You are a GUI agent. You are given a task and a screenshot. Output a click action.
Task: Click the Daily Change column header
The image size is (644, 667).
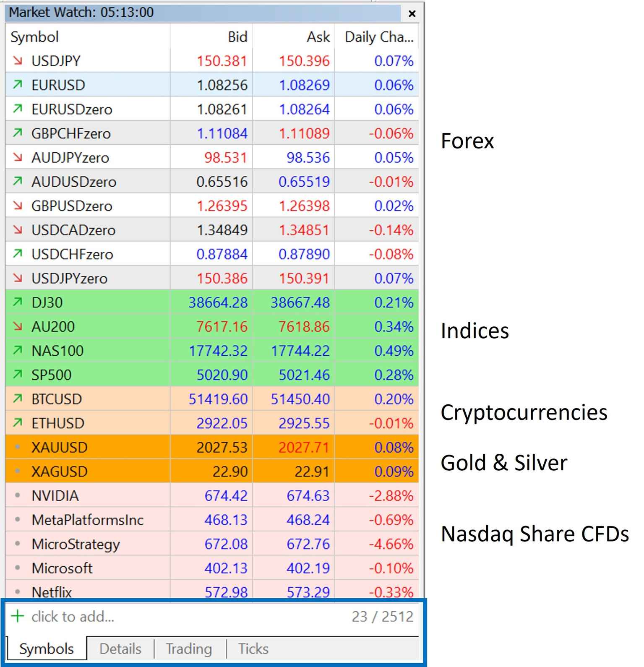tap(379, 37)
